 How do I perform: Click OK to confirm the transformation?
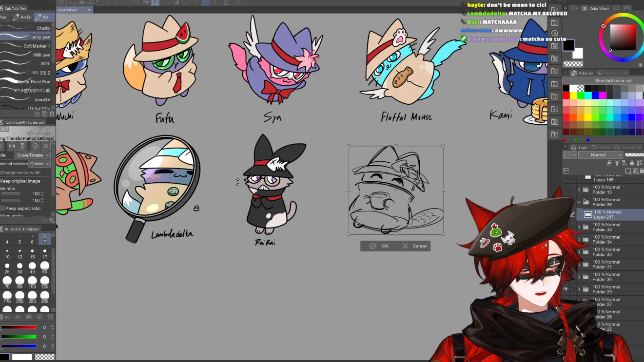pyautogui.click(x=379, y=246)
